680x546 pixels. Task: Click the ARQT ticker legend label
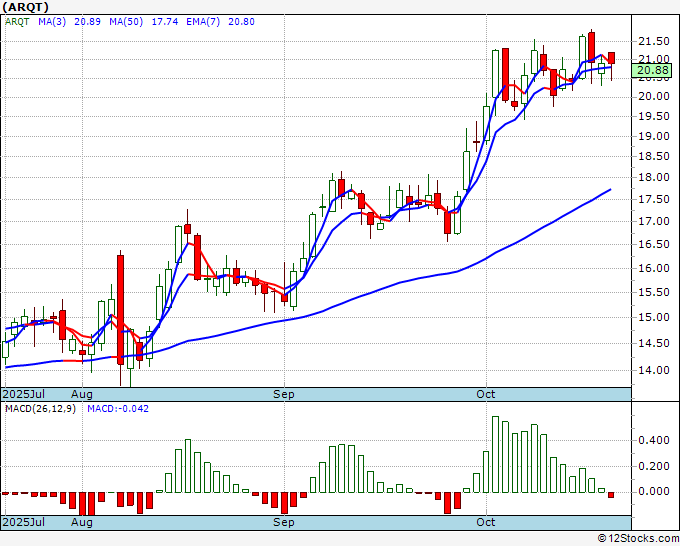(17, 22)
